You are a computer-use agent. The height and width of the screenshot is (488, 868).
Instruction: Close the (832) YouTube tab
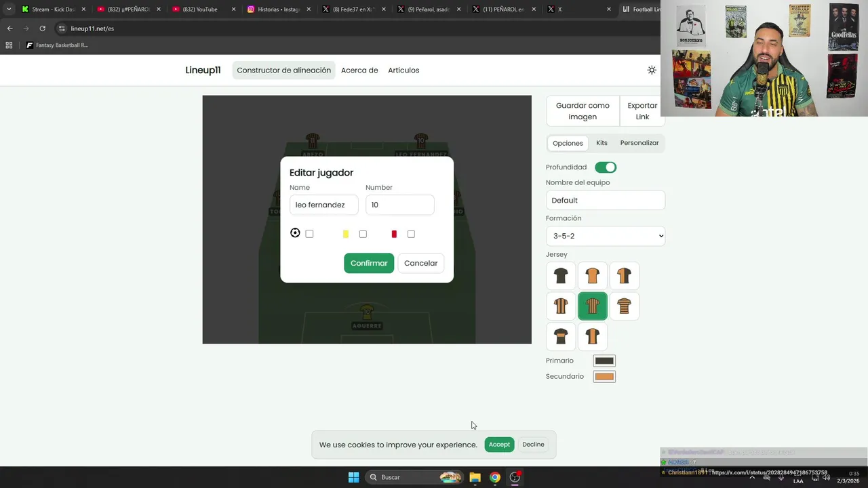[x=233, y=9]
